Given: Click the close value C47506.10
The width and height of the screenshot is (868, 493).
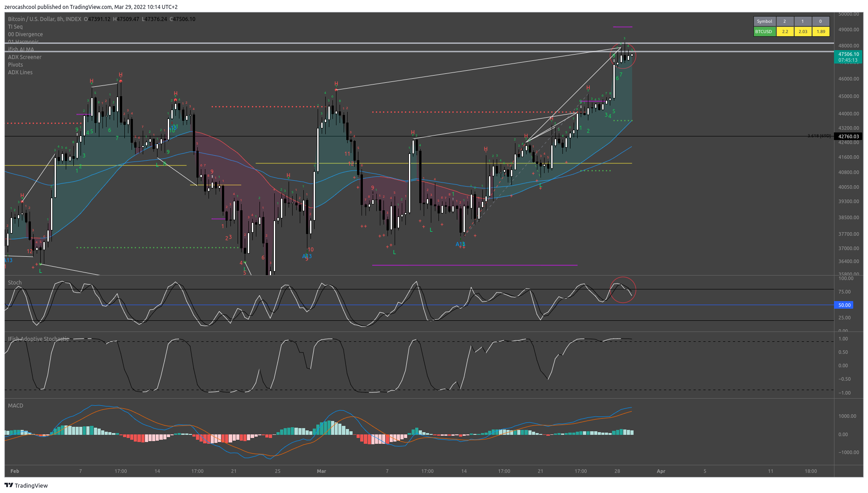Looking at the screenshot, I should point(183,19).
